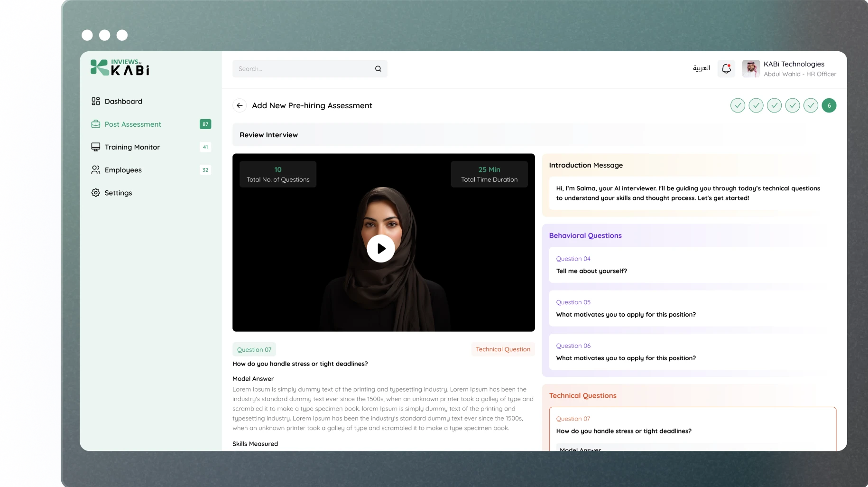Click the Salma introduction message text
This screenshot has width=868, height=487.
click(688, 193)
